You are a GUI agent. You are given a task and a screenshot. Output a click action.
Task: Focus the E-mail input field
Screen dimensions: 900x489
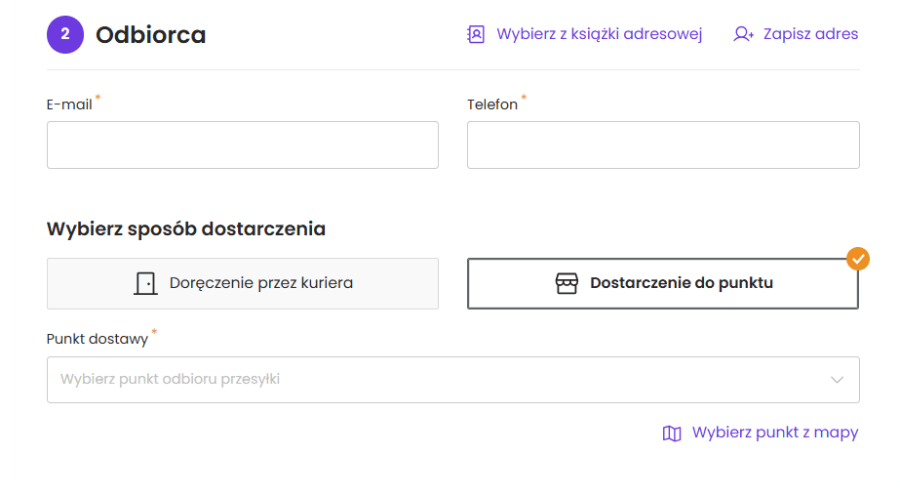[242, 145]
